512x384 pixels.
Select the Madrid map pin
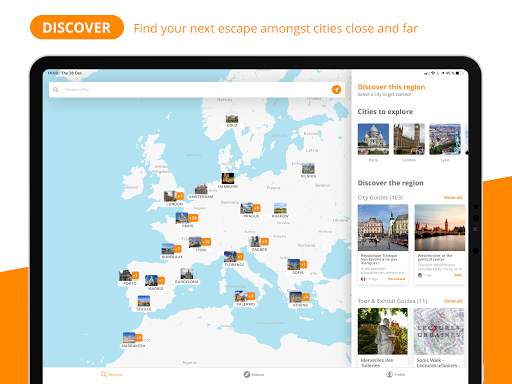[155, 283]
